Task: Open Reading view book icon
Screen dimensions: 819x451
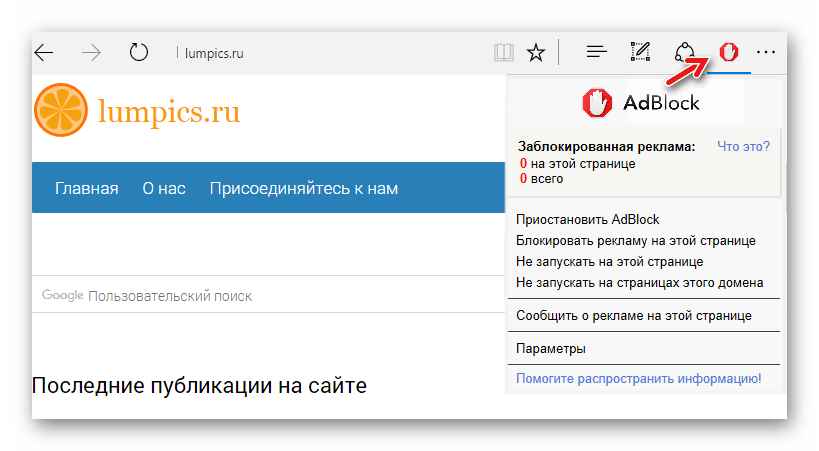Action: (504, 53)
